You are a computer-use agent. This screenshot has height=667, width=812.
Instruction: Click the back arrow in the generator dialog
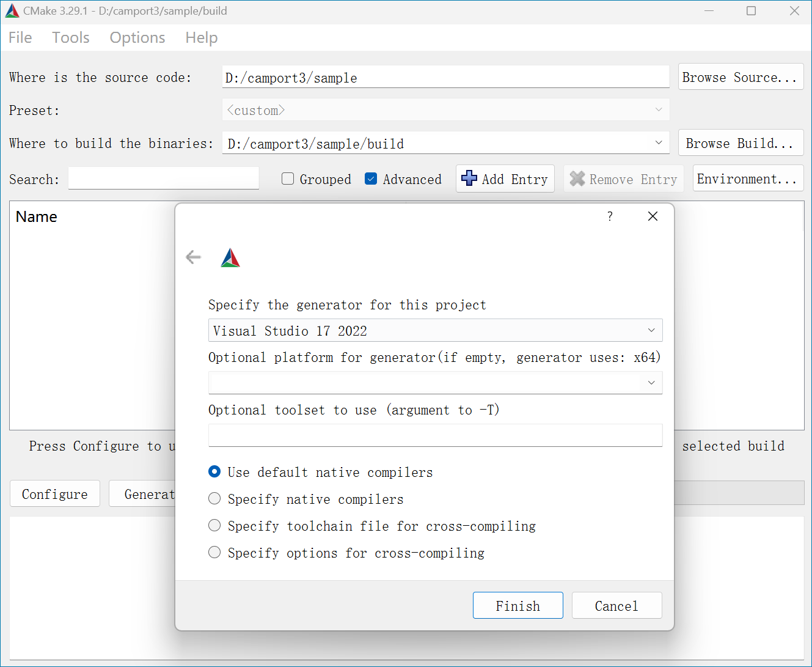(x=193, y=257)
